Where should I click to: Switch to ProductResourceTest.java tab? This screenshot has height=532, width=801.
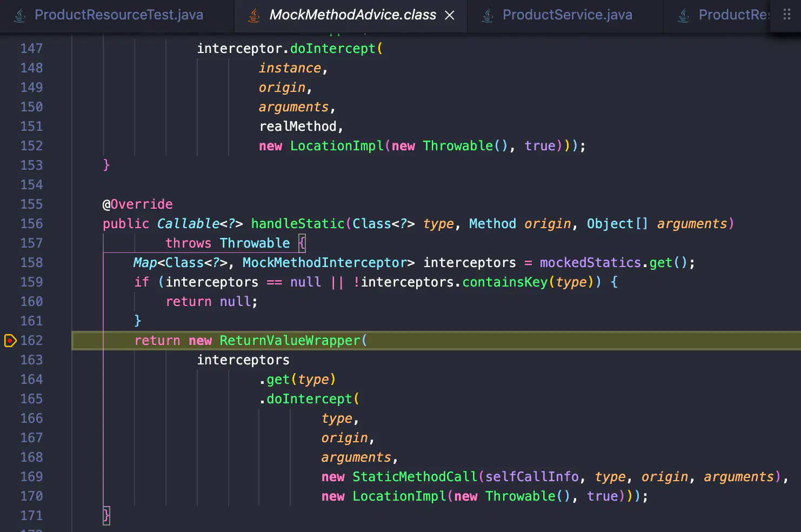point(118,15)
